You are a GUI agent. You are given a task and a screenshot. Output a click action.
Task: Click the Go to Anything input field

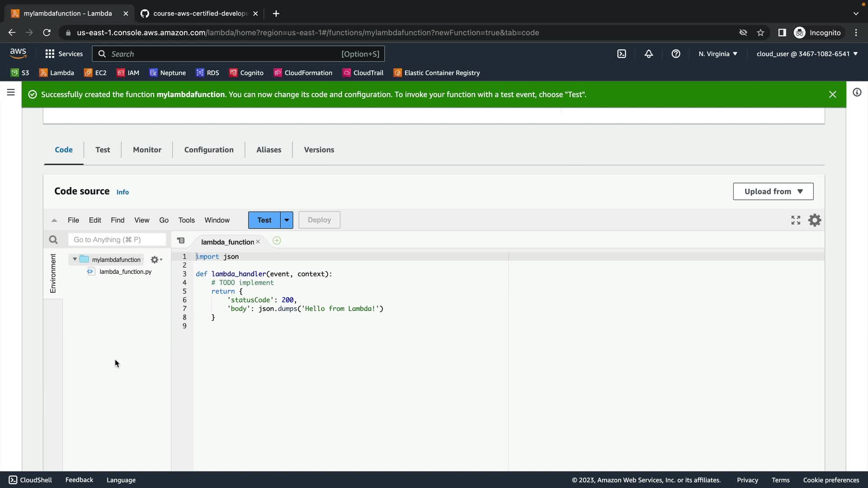click(117, 240)
